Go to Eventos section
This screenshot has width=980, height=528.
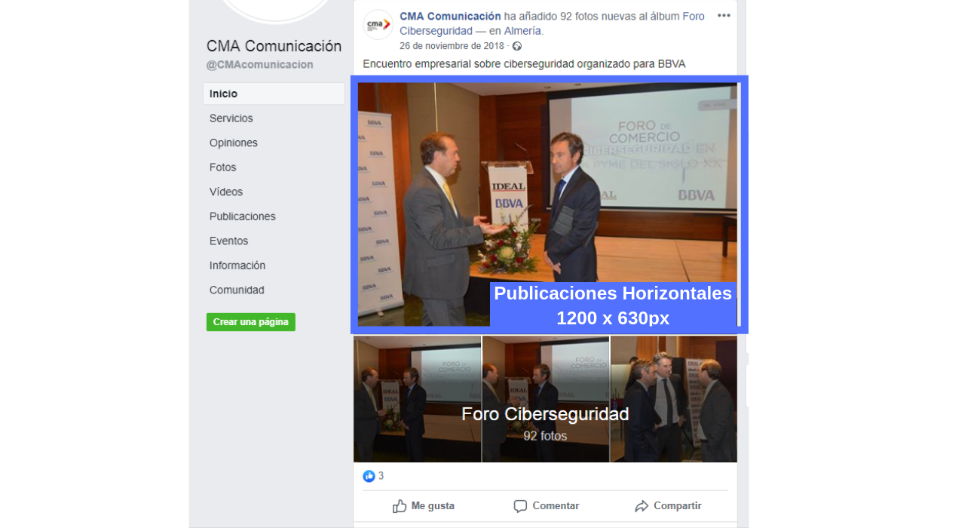(229, 241)
